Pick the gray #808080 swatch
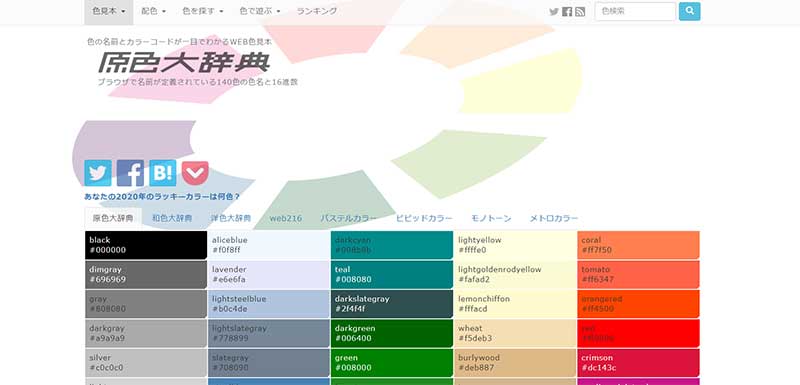The height and width of the screenshot is (385, 800). [x=146, y=304]
